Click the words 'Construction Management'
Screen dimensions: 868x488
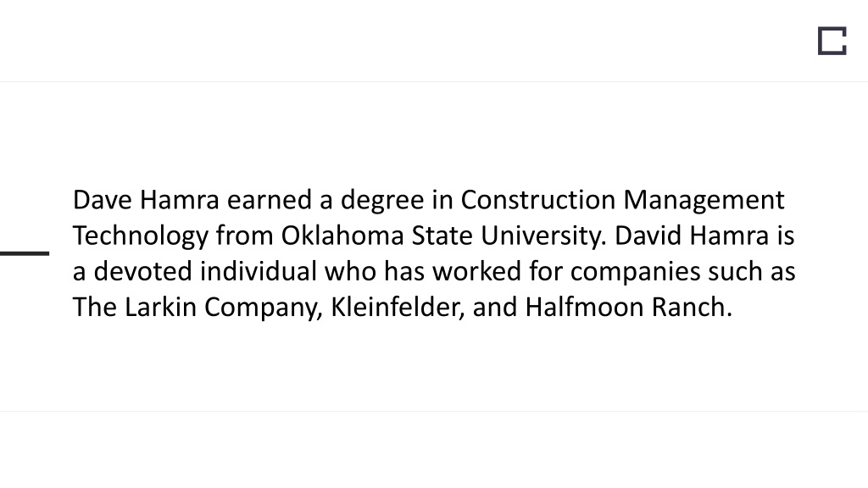click(622, 202)
